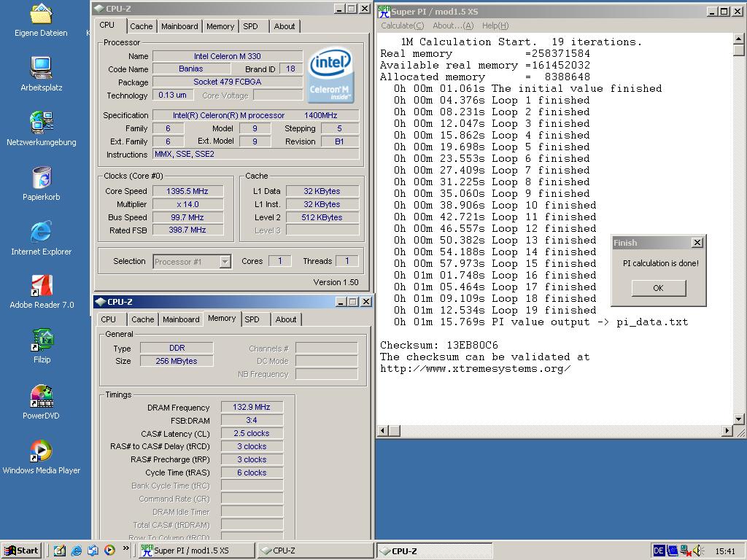The image size is (747, 560).
Task: Open Internet Explorer from the quick launch bar
Action: click(x=76, y=551)
